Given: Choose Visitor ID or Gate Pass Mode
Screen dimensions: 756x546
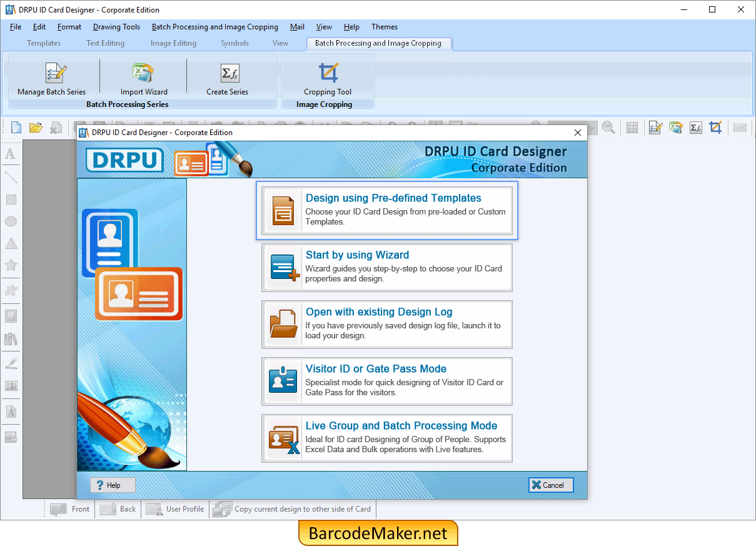Looking at the screenshot, I should [387, 382].
